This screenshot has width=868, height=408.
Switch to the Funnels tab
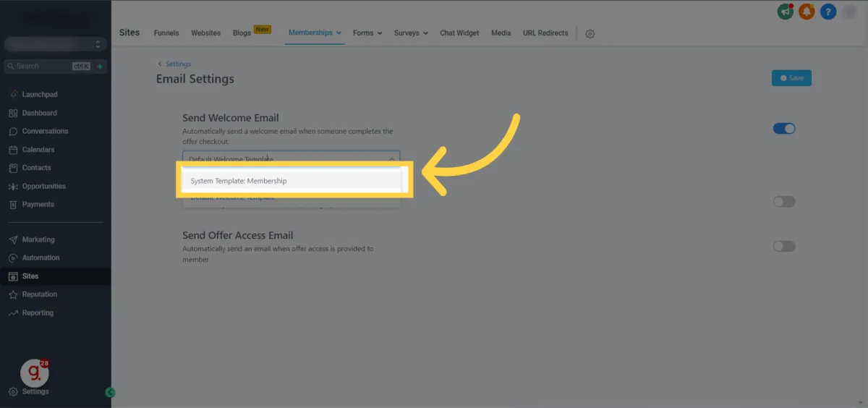[166, 33]
